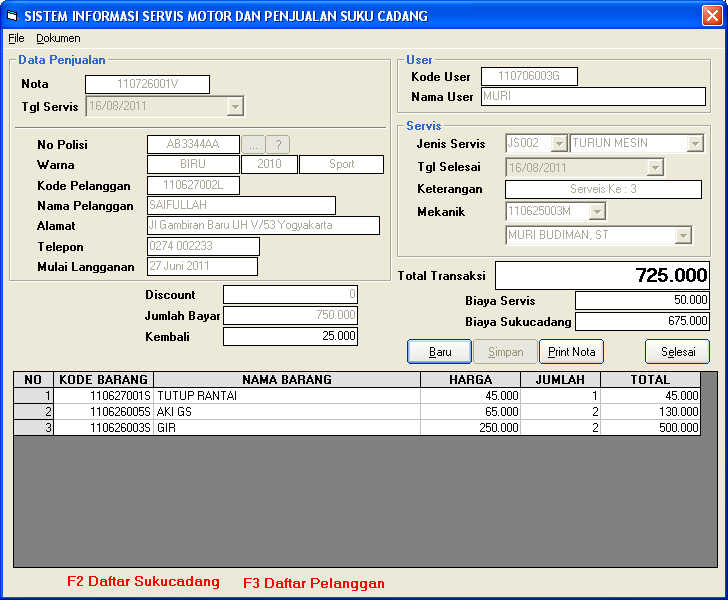Click the total cell 130.000
This screenshot has width=728, height=600.
tap(650, 411)
